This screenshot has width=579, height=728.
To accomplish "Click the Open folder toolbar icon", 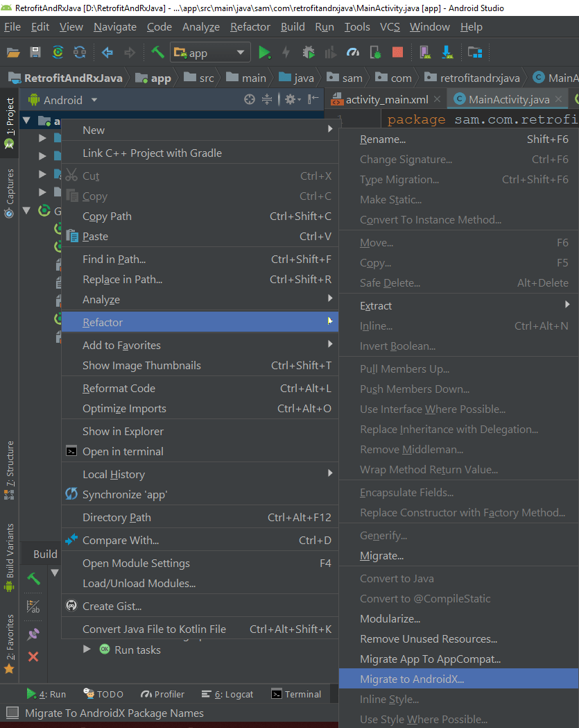I will [13, 53].
